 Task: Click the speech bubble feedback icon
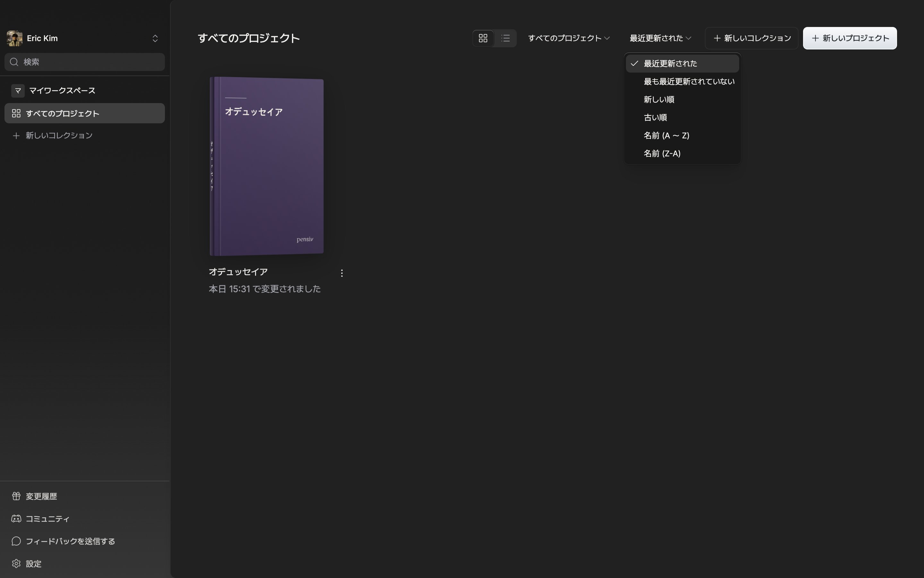16,541
